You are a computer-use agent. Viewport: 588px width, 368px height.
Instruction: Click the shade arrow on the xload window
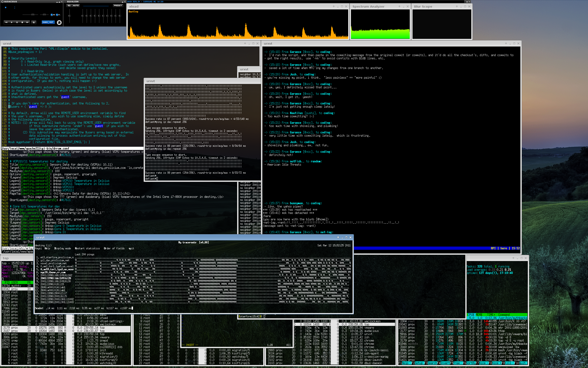pos(334,7)
